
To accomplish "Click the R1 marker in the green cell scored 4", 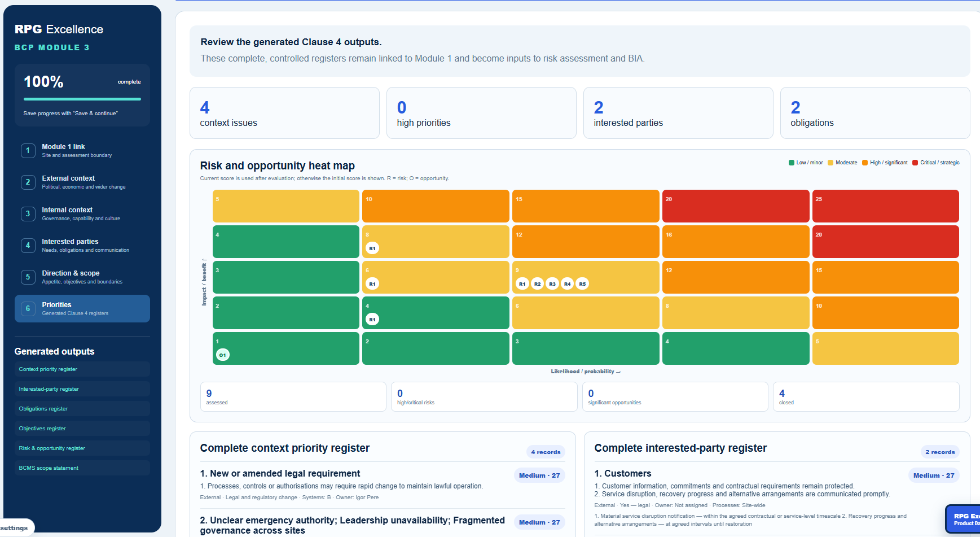I will pyautogui.click(x=372, y=319).
